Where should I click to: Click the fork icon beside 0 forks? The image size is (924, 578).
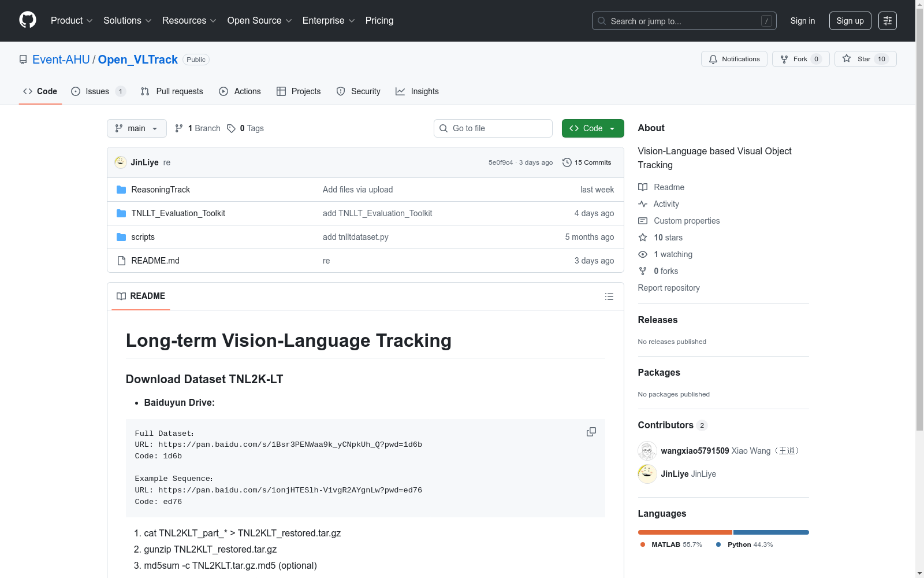click(643, 271)
